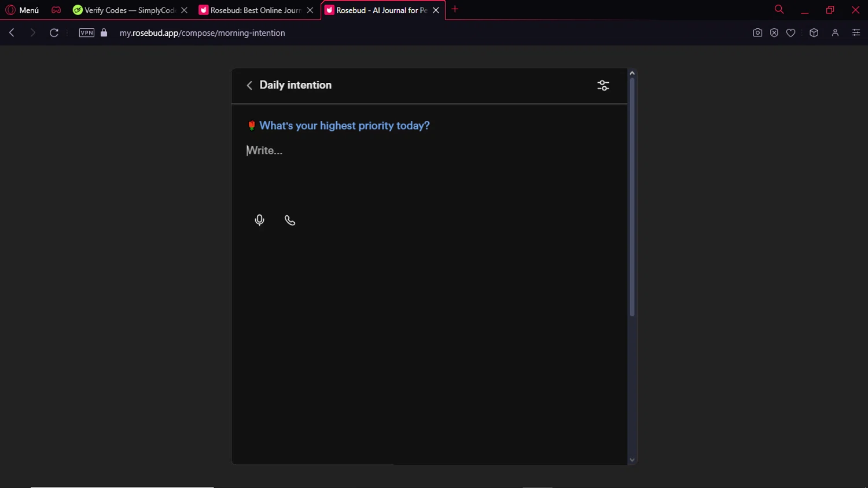Click the my.rosebud.app address bar URL
This screenshot has height=488, width=868.
(x=203, y=33)
